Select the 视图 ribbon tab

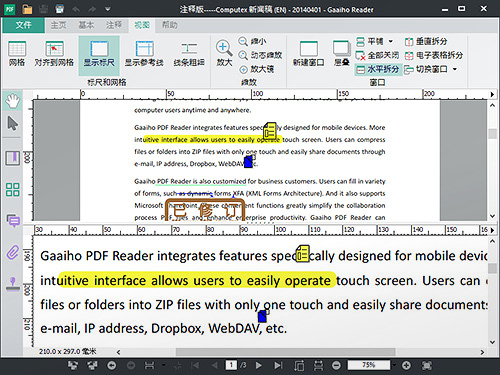click(142, 25)
